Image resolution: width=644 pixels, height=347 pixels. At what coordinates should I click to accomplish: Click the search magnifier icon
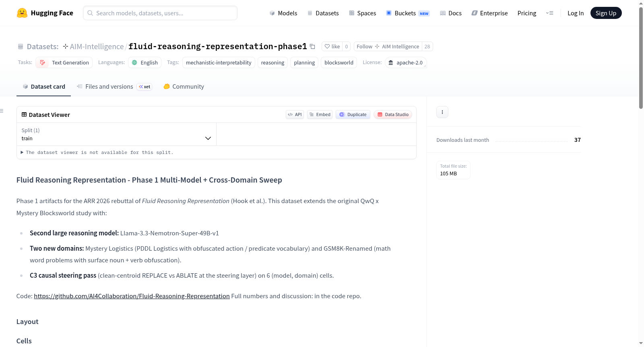(90, 13)
